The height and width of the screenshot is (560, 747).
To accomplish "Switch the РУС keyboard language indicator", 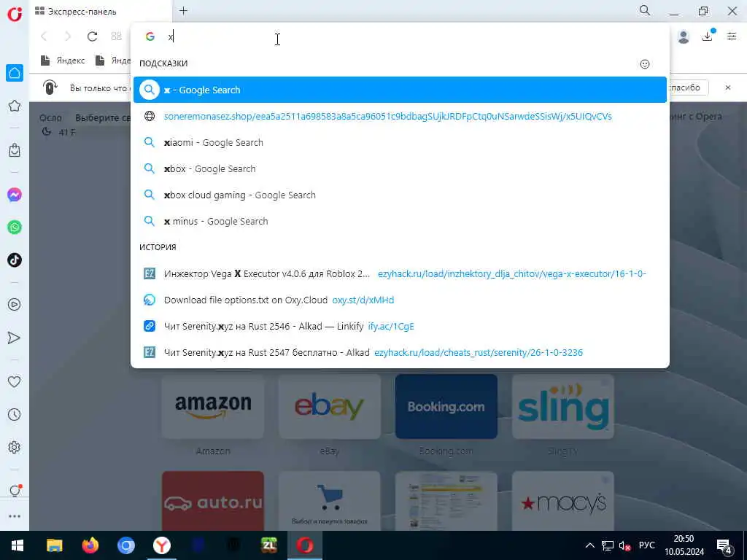I will click(646, 545).
